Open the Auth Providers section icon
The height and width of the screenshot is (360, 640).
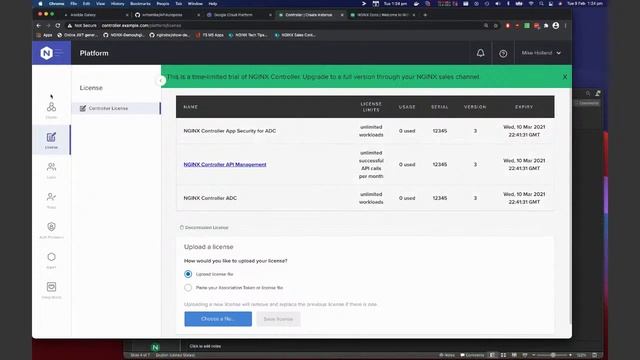click(51, 227)
